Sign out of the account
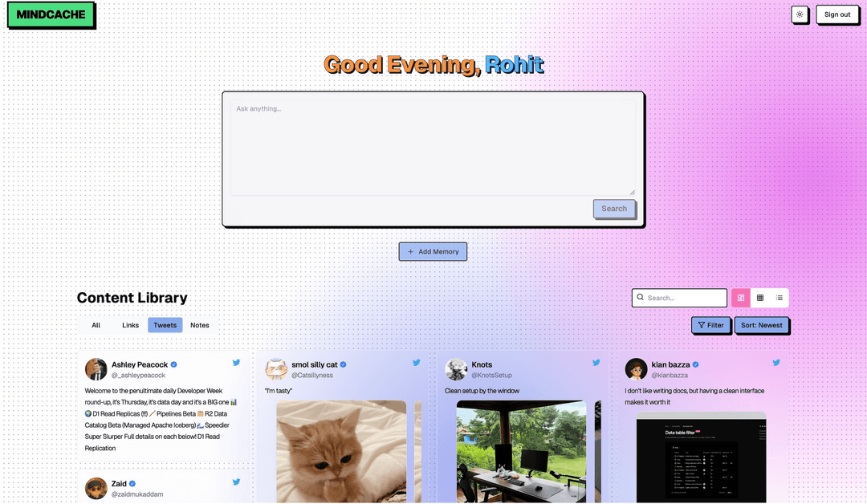Viewport: 867px width, 504px height. (x=837, y=14)
